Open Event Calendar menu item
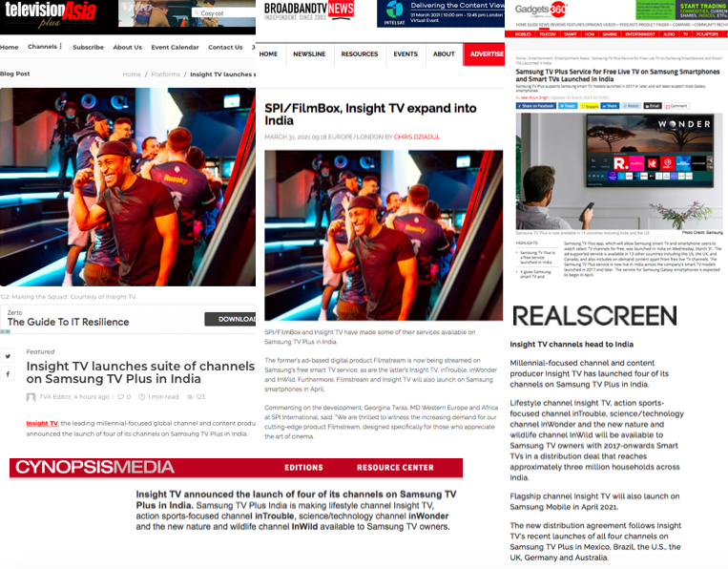Screen dimensions: 728x569 pos(175,47)
